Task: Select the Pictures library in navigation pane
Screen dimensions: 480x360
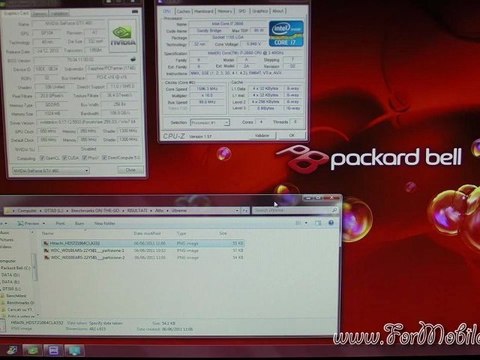Action: click(x=7, y=240)
